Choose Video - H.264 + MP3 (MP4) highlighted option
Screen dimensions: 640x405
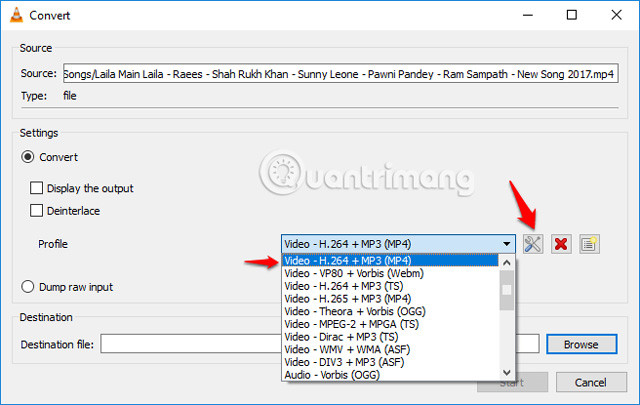coord(390,260)
